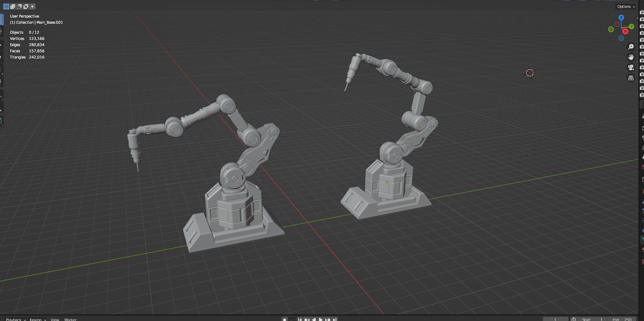Screen dimensions: 644x321
Task: Play the animation forward
Action: coord(321,319)
